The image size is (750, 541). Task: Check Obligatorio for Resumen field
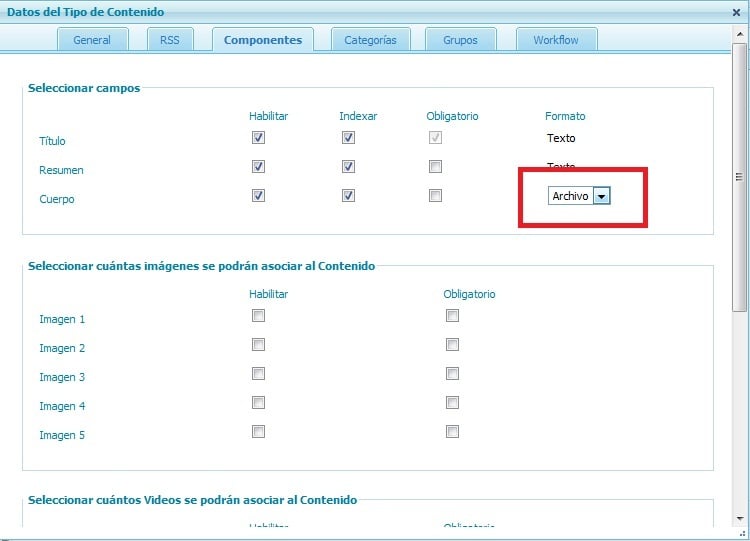(435, 167)
